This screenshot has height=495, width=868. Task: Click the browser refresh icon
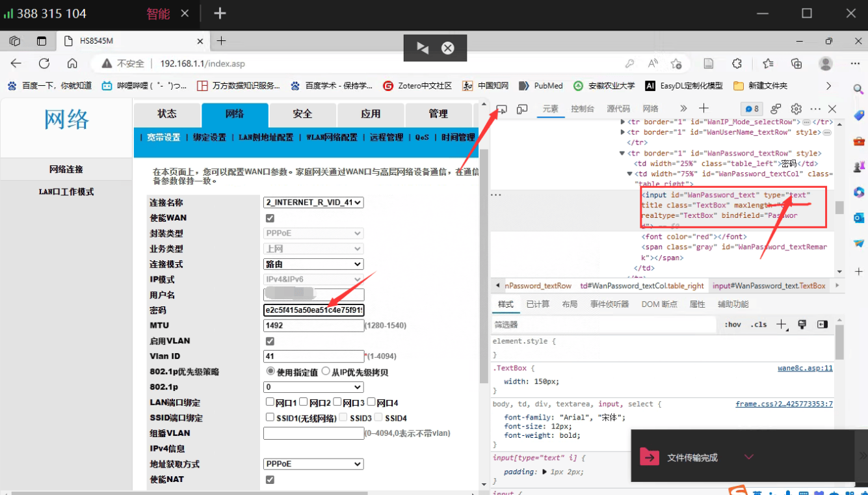(44, 64)
